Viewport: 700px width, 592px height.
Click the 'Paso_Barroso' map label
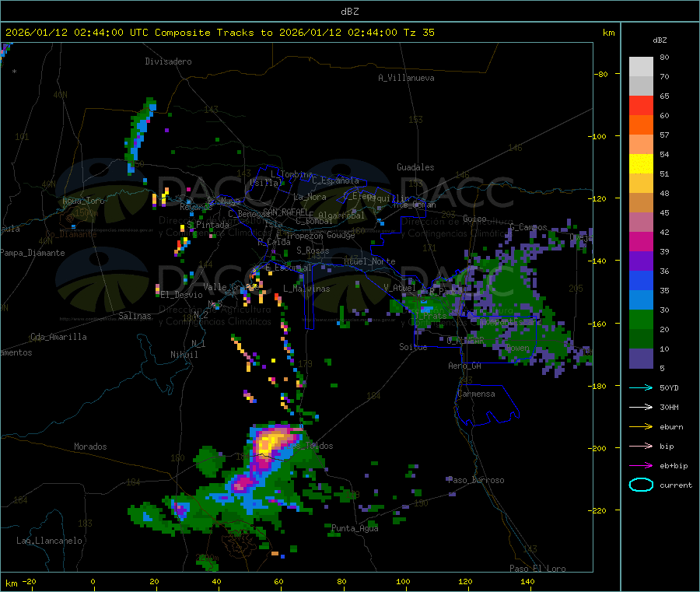pos(476,480)
